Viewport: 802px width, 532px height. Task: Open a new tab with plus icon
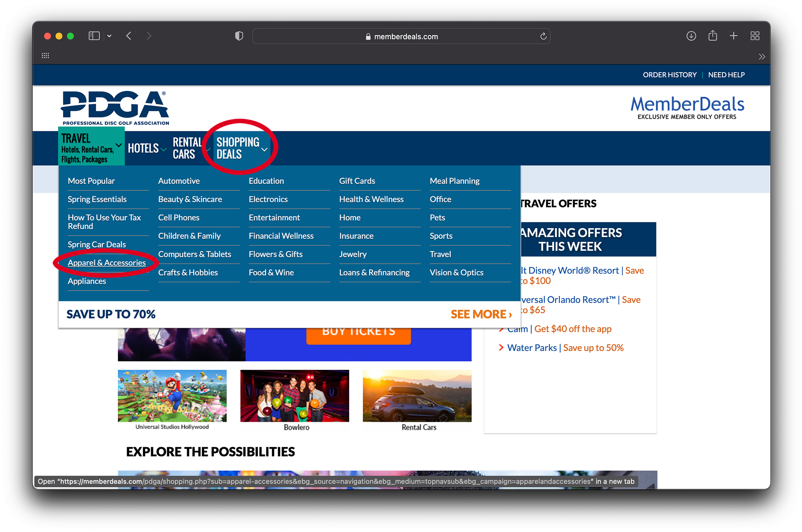coord(733,36)
